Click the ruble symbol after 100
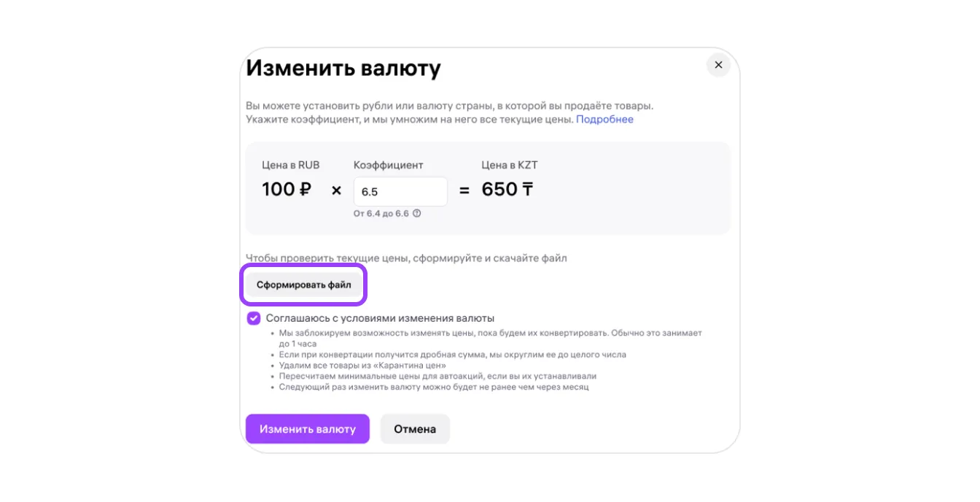 [x=306, y=190]
